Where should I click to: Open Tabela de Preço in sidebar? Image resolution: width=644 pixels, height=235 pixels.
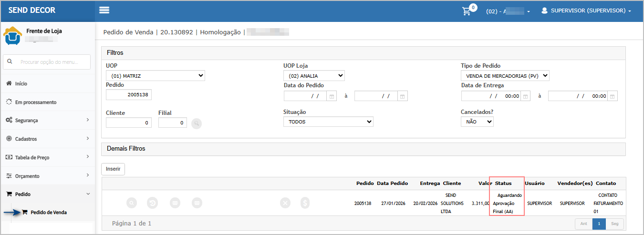[x=47, y=157]
